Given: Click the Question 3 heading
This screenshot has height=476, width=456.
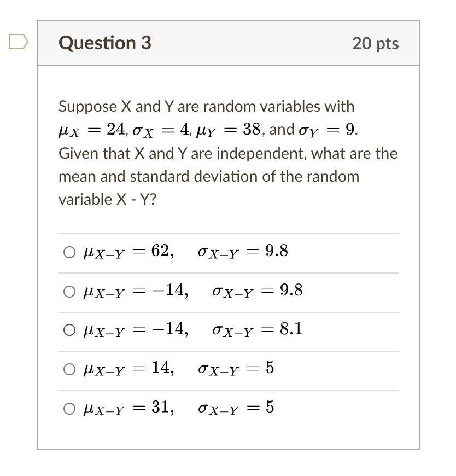Looking at the screenshot, I should click(x=105, y=43).
